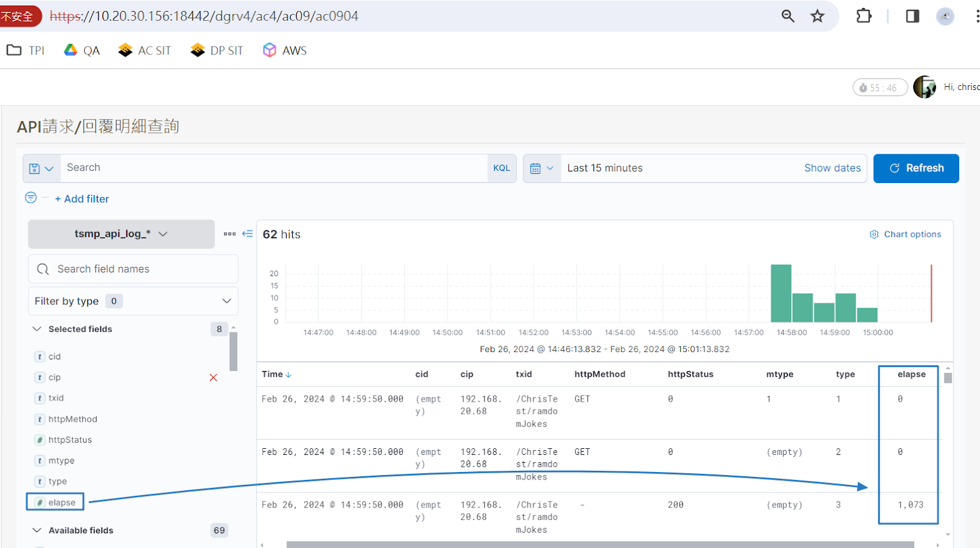Click httpStatus value 200
The width and height of the screenshot is (980, 548).
click(x=676, y=505)
